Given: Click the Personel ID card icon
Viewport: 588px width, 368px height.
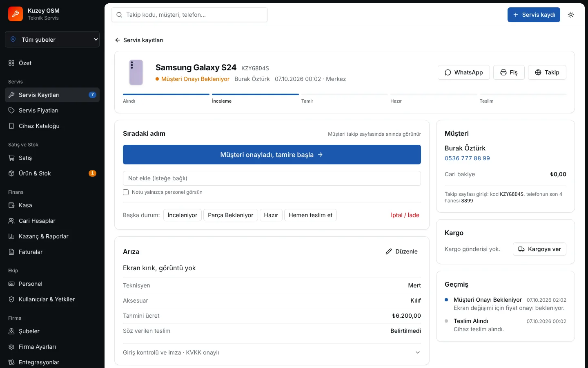Looking at the screenshot, I should tap(11, 284).
